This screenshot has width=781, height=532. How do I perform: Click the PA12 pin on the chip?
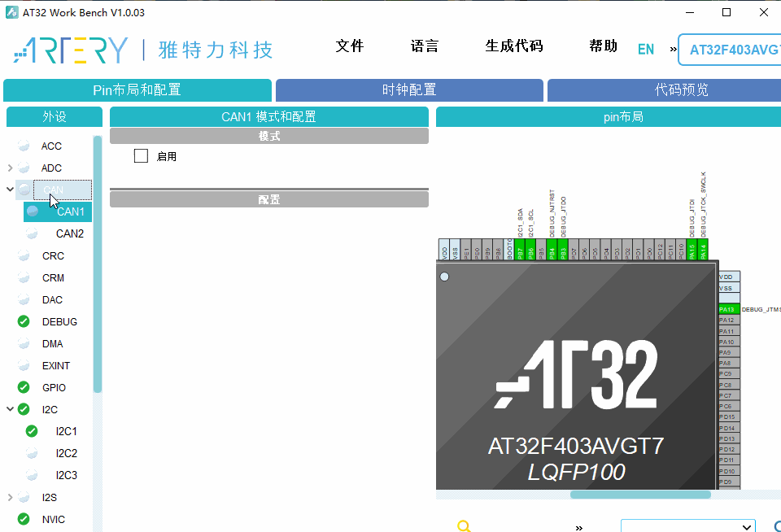click(729, 320)
